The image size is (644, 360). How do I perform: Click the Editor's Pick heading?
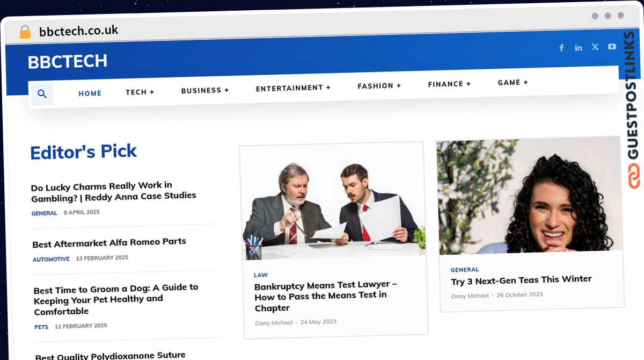(x=84, y=152)
